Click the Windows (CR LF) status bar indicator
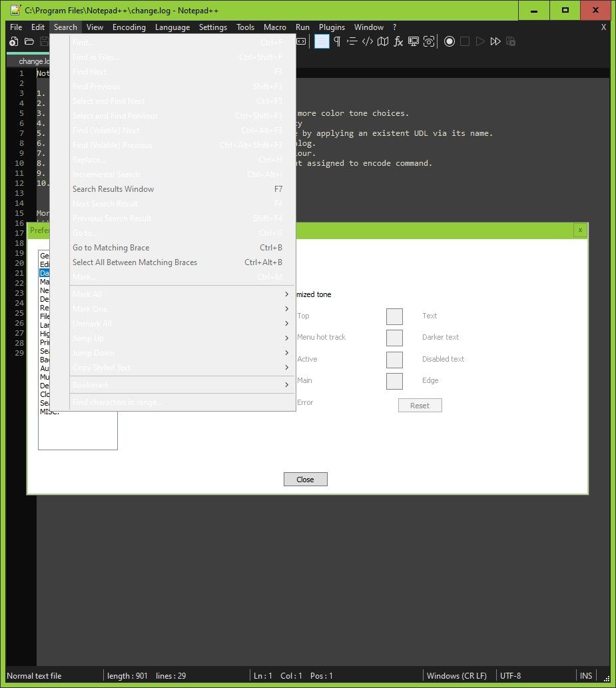 coord(457,675)
